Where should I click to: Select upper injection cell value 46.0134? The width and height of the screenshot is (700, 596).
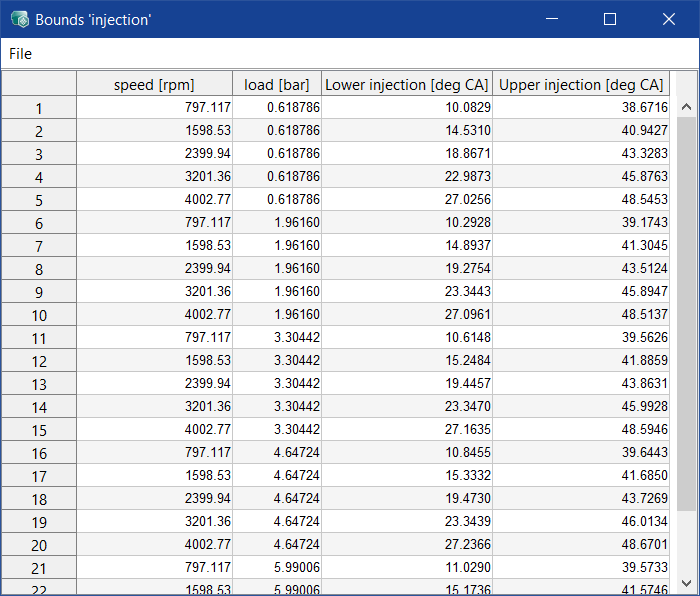point(581,522)
